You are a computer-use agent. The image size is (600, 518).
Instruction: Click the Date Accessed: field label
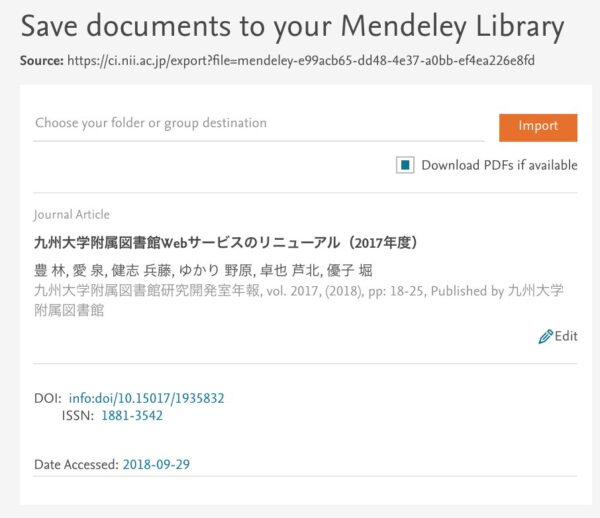click(75, 465)
